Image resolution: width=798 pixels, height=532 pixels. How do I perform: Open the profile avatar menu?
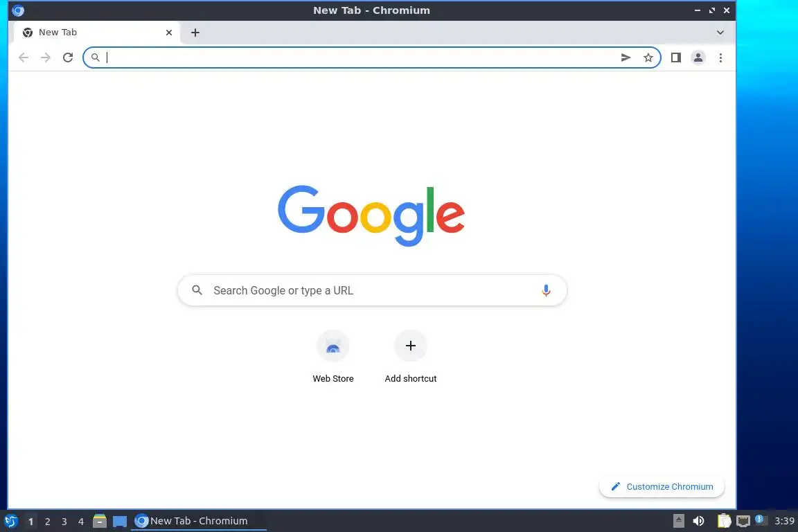pos(698,57)
